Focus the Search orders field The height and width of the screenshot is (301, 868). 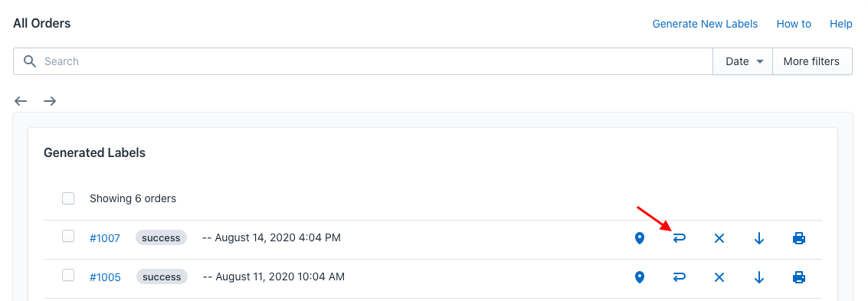click(363, 61)
